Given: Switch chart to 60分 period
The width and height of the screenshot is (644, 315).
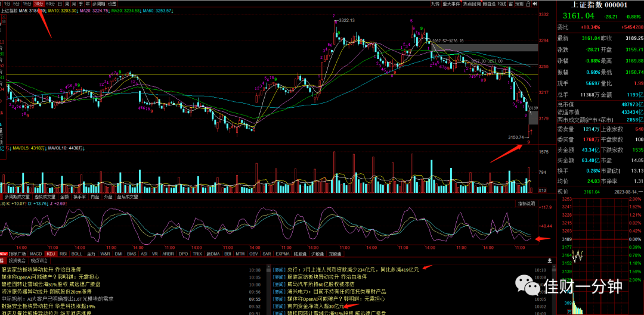Looking at the screenshot, I should (x=51, y=4).
